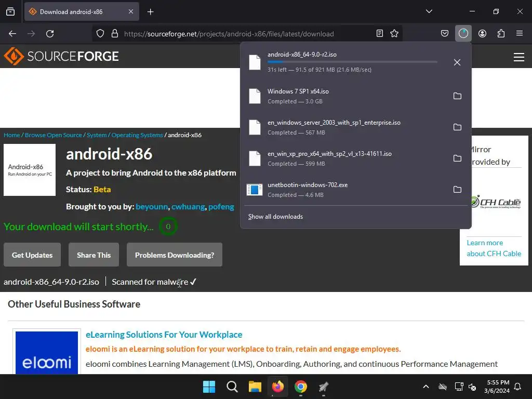Viewport: 532px width, 399px height.
Task: Open eLearning Solutions For Your Workplace link
Action: click(164, 335)
